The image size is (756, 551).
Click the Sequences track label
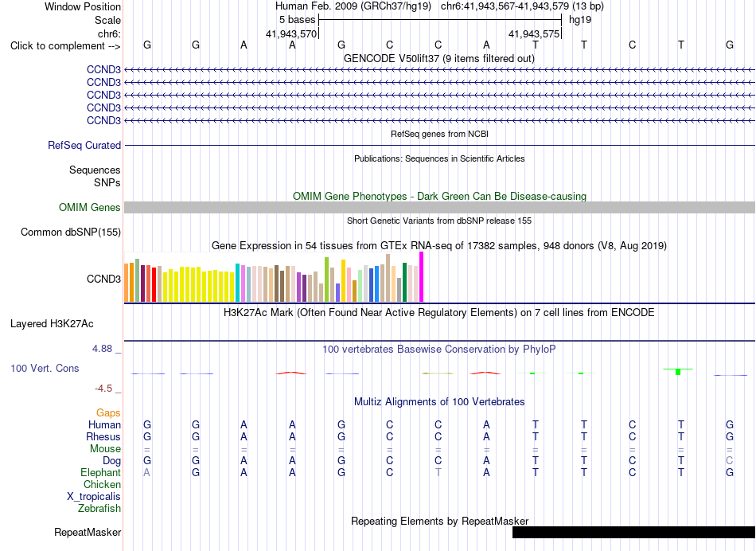pos(95,170)
